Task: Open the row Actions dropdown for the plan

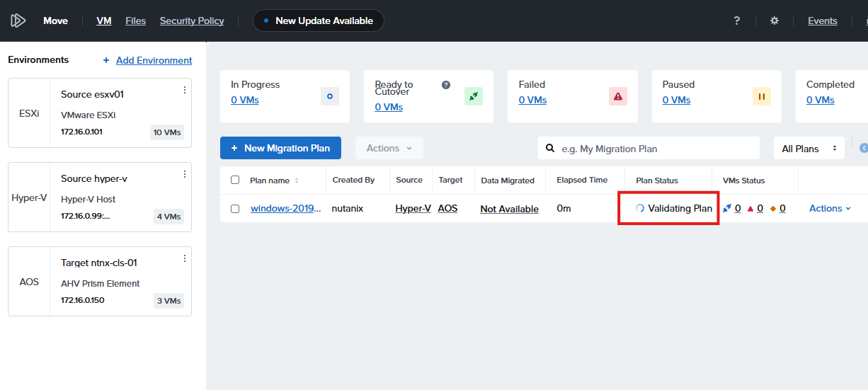Action: pyautogui.click(x=830, y=208)
